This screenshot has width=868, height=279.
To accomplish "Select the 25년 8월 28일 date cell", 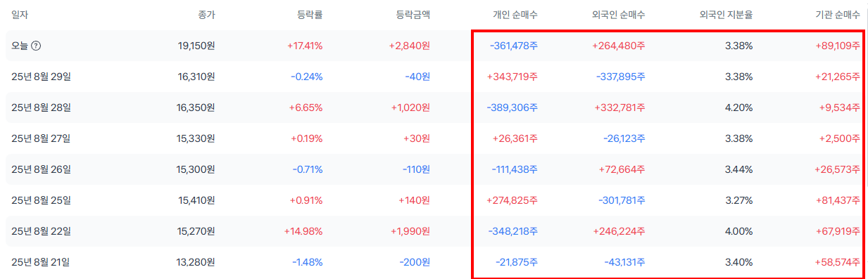I will pyautogui.click(x=41, y=108).
